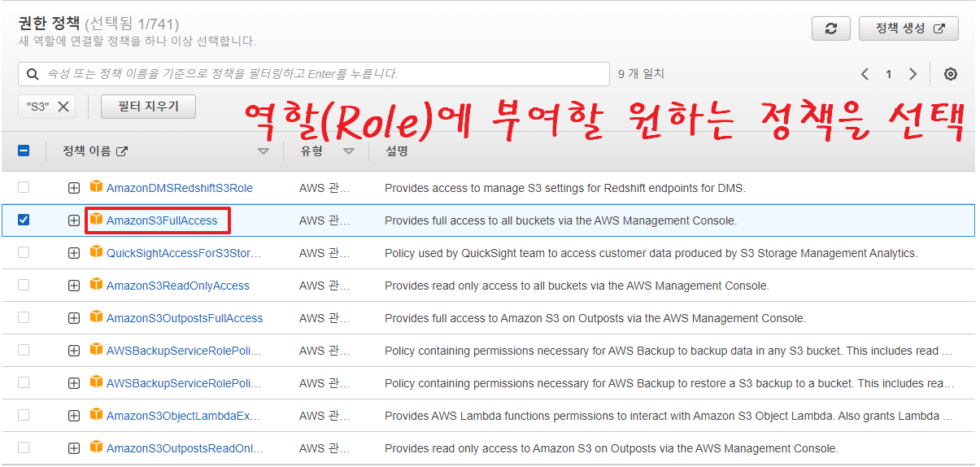Open the AmazonS3ReadOnlyAccess policy link
The image size is (980, 467).
tap(178, 286)
